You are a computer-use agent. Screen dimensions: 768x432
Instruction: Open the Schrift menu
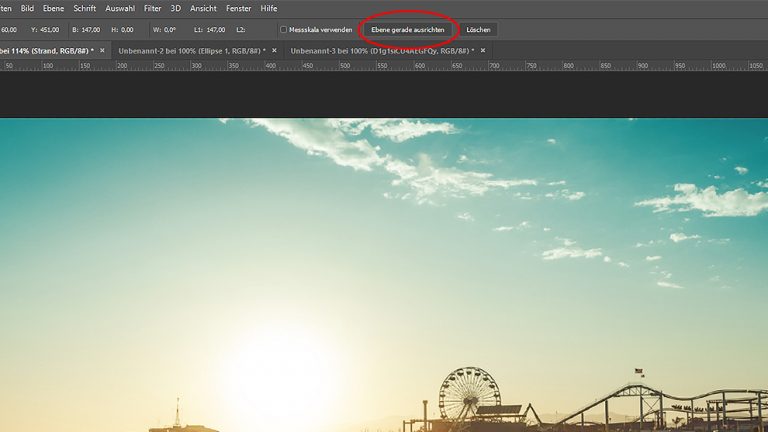tap(84, 8)
